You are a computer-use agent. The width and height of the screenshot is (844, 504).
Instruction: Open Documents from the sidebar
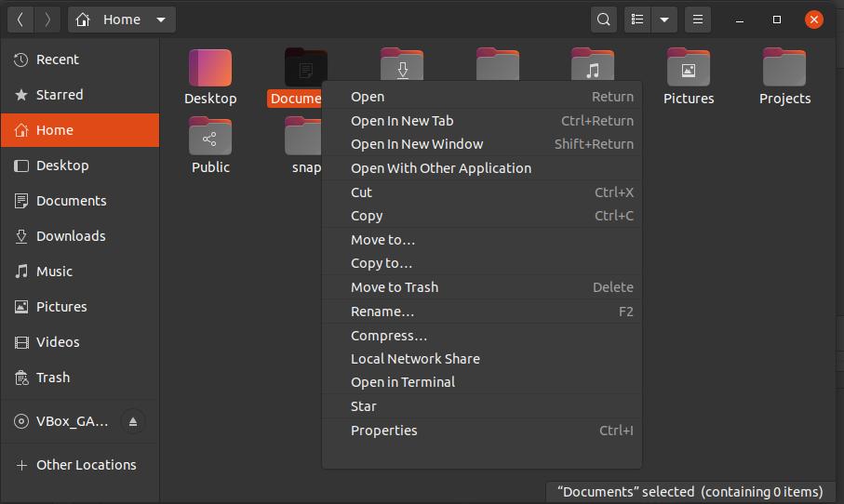pyautogui.click(x=80, y=201)
